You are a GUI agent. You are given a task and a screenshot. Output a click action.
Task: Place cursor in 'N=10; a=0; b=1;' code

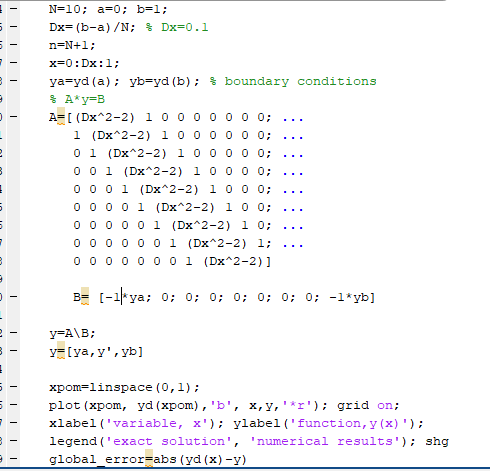(x=108, y=9)
